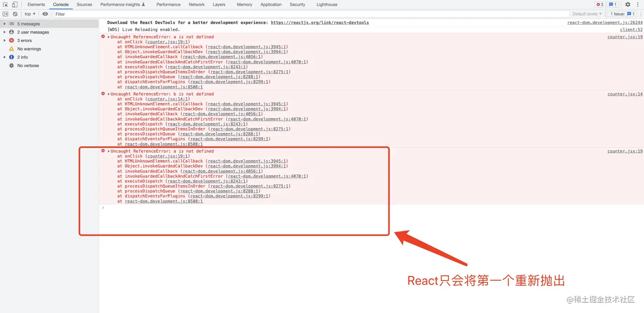
Task: Collapse the 'b is not defined' error triangle
Action: click(x=109, y=94)
